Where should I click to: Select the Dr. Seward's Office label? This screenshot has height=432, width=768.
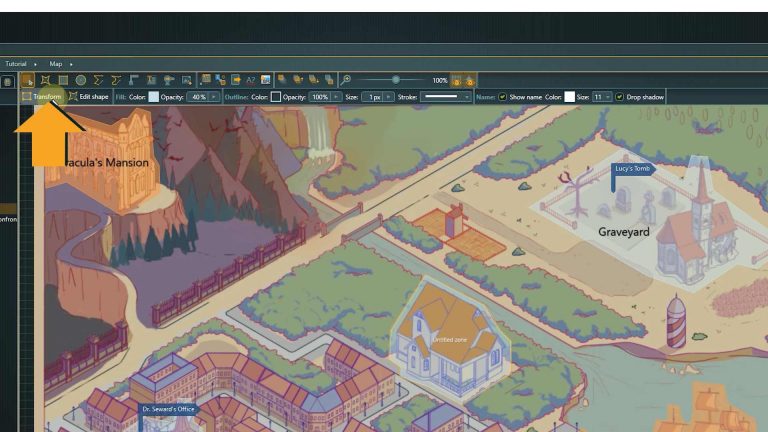tap(168, 409)
